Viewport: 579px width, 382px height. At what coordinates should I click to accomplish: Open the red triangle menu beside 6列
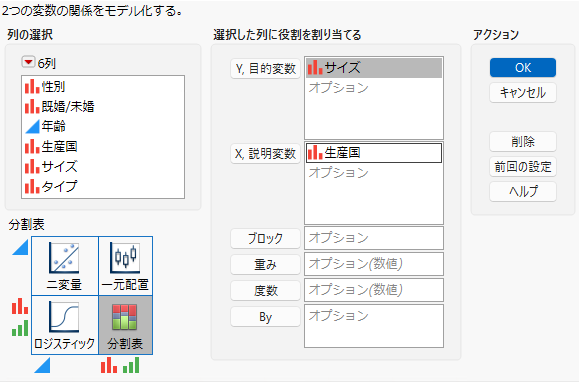(x=28, y=62)
